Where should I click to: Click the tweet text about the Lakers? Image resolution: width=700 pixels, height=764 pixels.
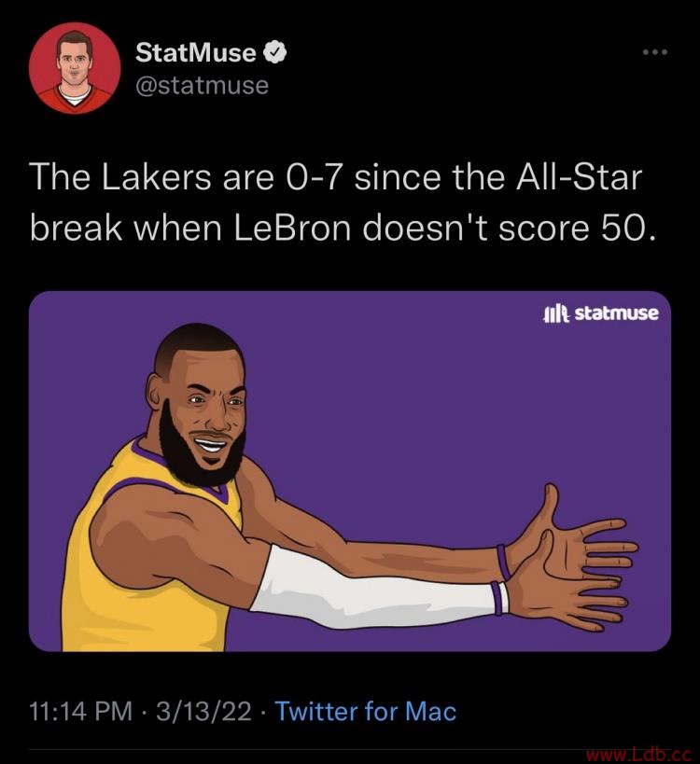(342, 202)
